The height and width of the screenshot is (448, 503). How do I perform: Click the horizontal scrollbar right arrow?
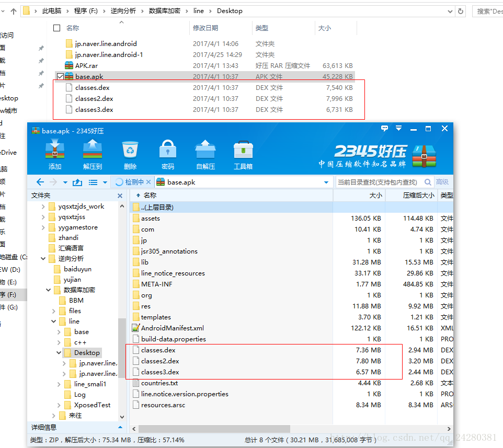coord(449,429)
